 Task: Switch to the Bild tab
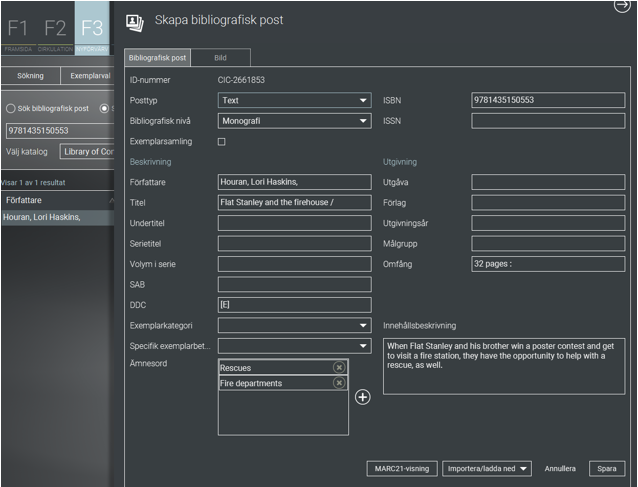(x=221, y=58)
